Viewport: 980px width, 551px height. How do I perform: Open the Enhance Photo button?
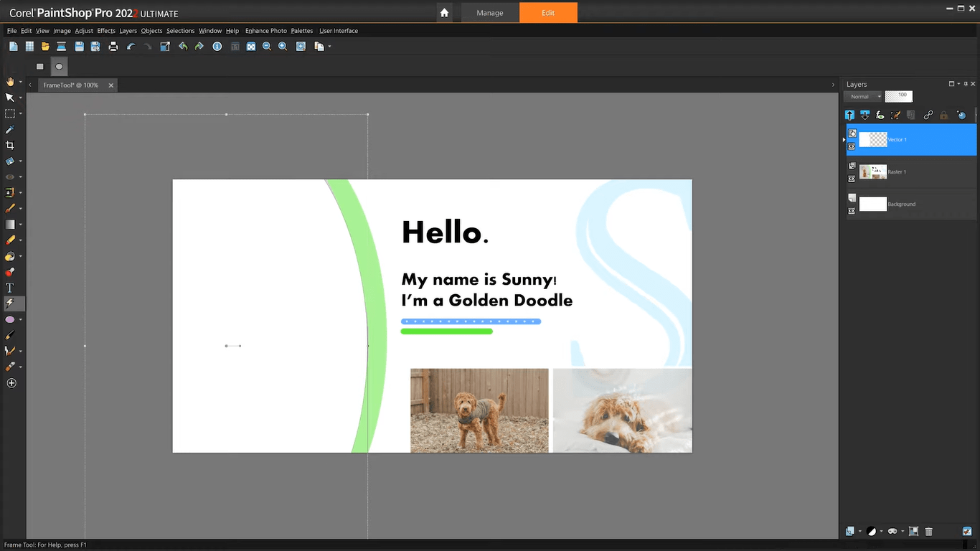pyautogui.click(x=266, y=31)
